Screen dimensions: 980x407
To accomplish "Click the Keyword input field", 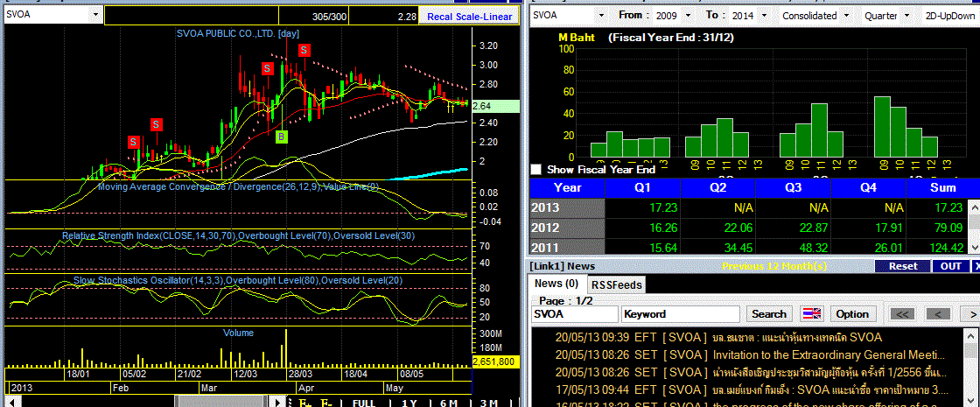I will (681, 314).
